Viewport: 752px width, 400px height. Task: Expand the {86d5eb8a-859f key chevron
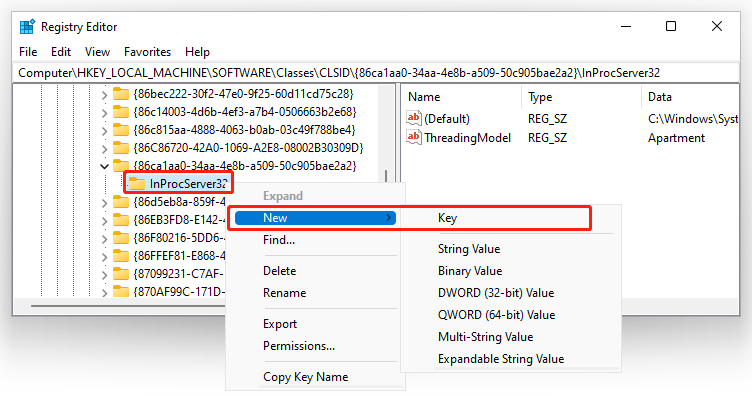click(104, 203)
